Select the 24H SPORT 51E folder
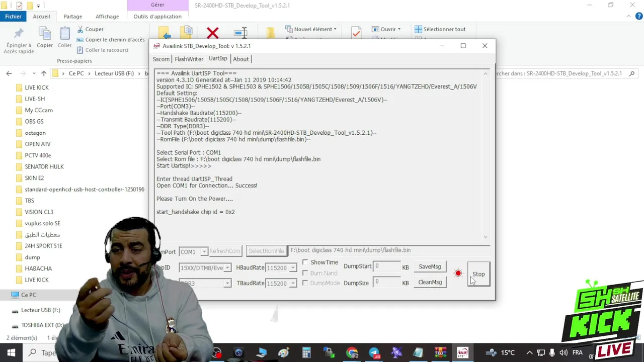Viewport: 644px width, 362px height. 43,246
